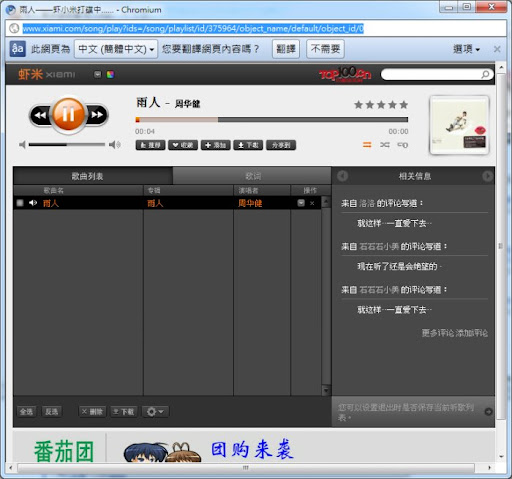Toggle shuffle playback icon
Image resolution: width=512 pixels, height=479 pixels.
tap(385, 145)
